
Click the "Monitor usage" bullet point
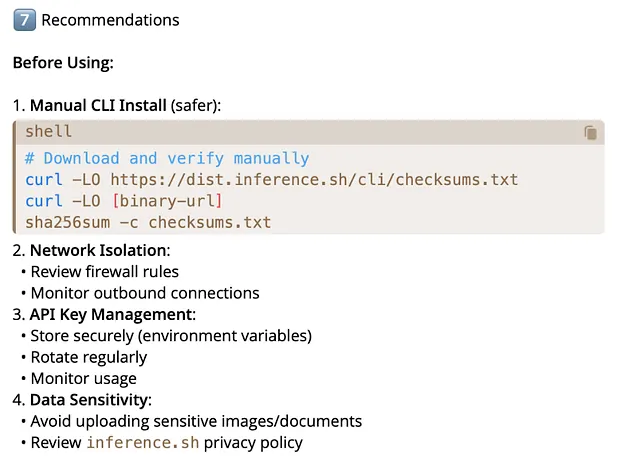pos(84,378)
